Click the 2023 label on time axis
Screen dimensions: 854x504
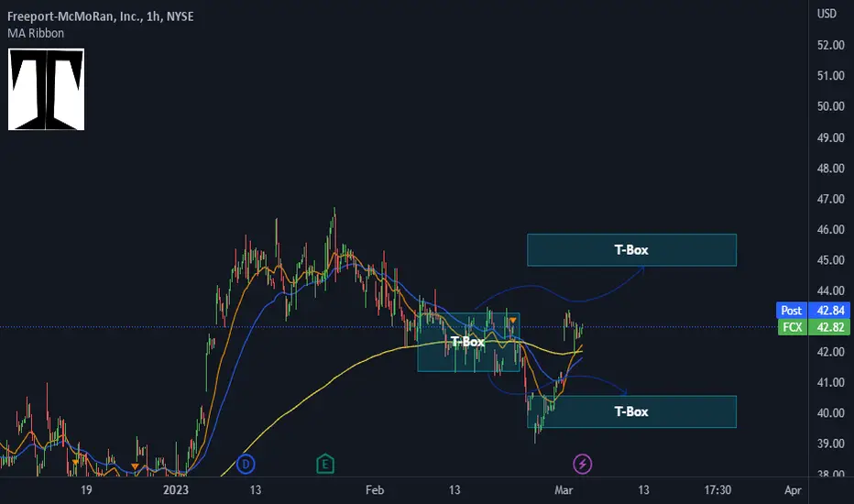175,490
